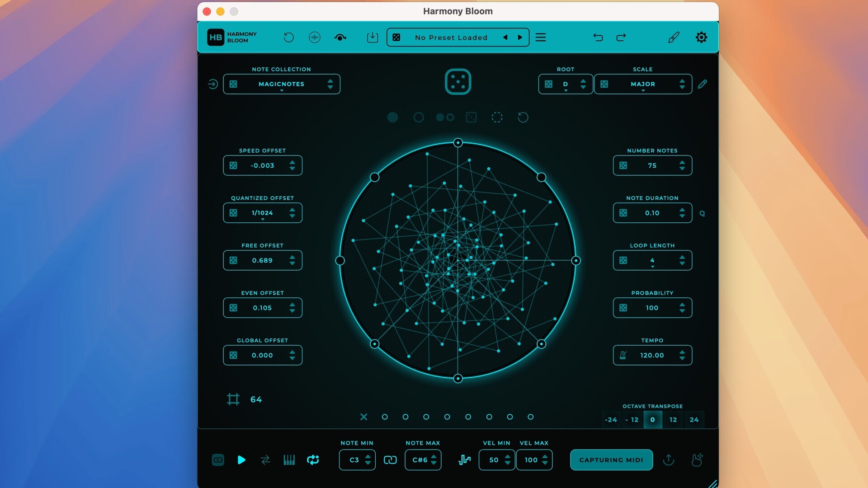
Task: Open the piano keyboard icon
Action: (x=289, y=460)
